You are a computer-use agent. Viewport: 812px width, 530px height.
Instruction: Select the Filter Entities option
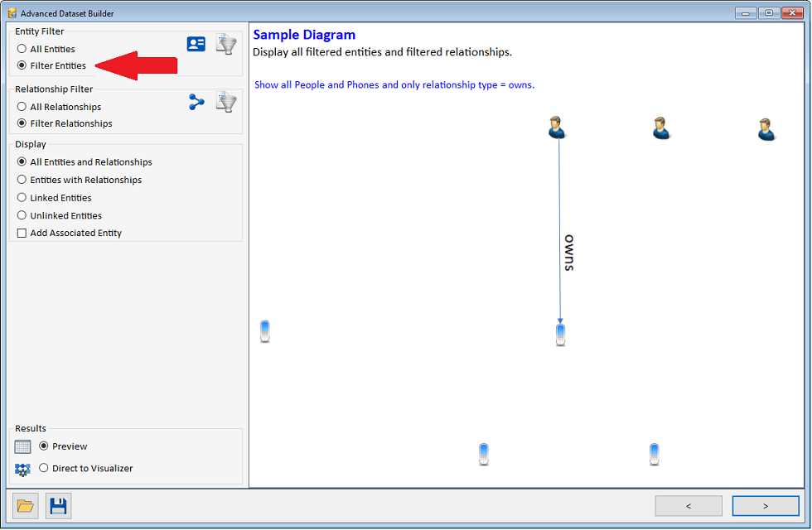(x=22, y=65)
